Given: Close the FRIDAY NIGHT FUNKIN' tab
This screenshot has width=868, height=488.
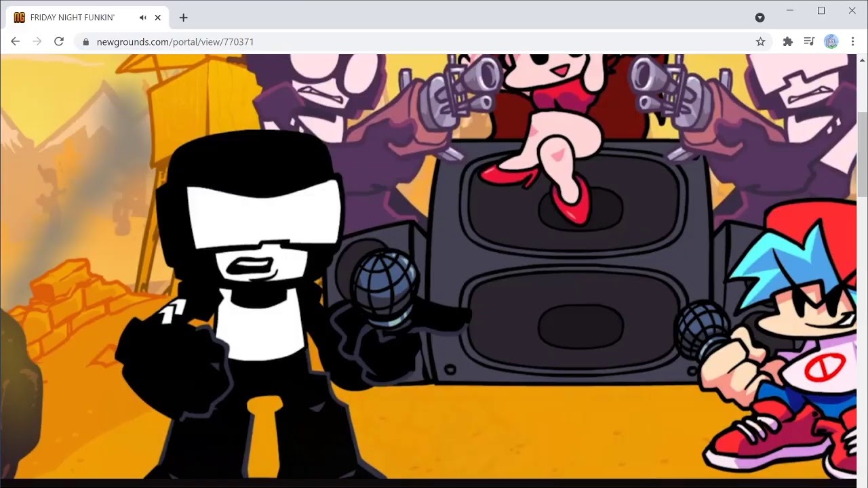Looking at the screenshot, I should pos(158,18).
